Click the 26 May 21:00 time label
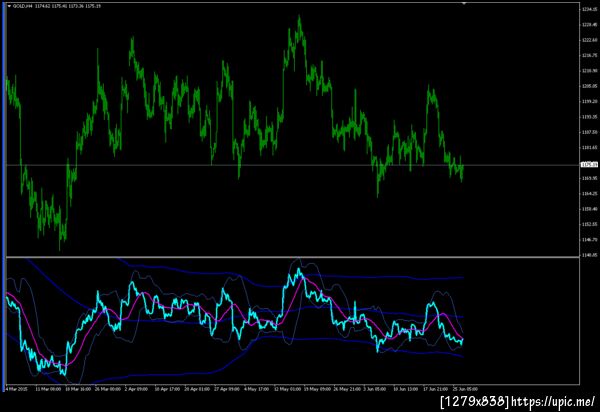The image size is (600, 412). tap(347, 389)
